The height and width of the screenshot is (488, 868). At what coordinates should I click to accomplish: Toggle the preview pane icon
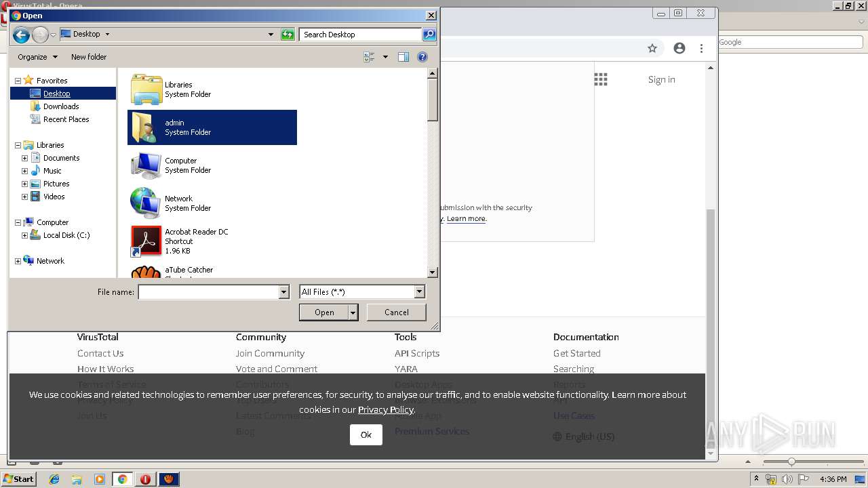pos(403,57)
